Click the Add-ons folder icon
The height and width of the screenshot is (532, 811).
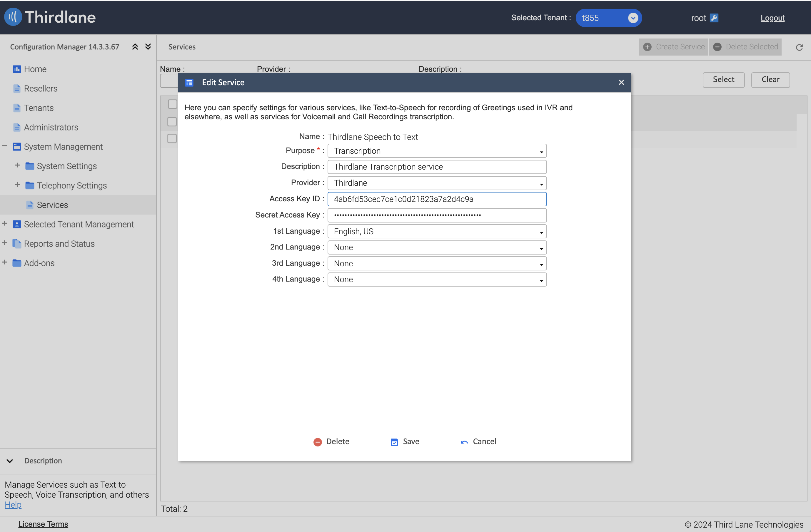pos(17,263)
